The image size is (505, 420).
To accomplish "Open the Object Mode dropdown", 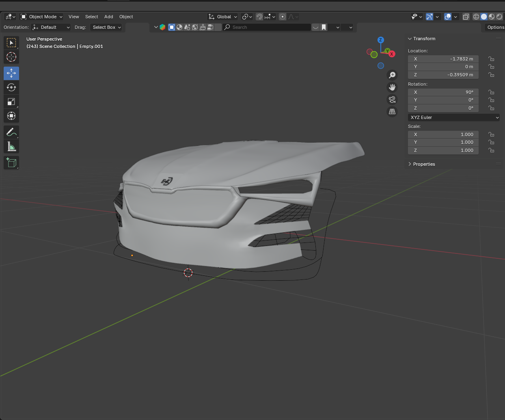I will [42, 17].
